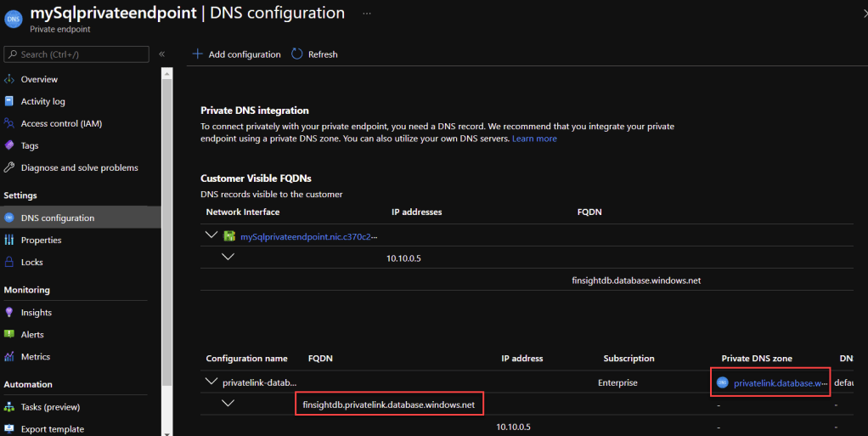868x436 pixels.
Task: Refresh the DNS configuration page
Action: click(x=314, y=54)
